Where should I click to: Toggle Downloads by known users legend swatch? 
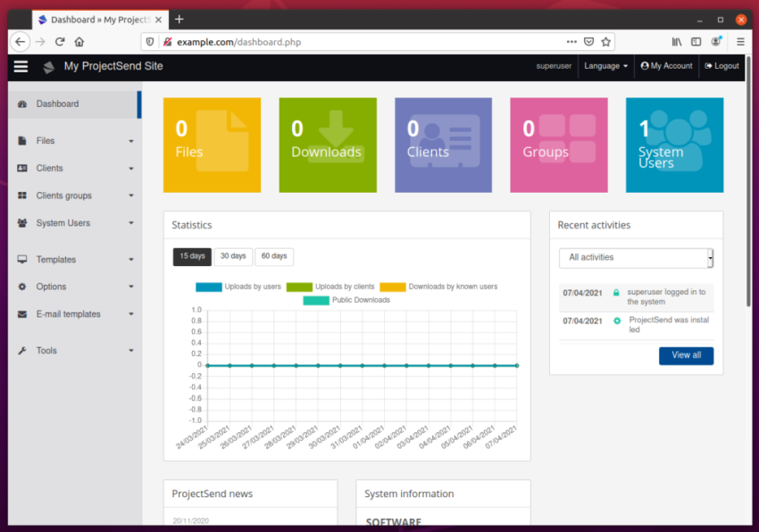393,287
